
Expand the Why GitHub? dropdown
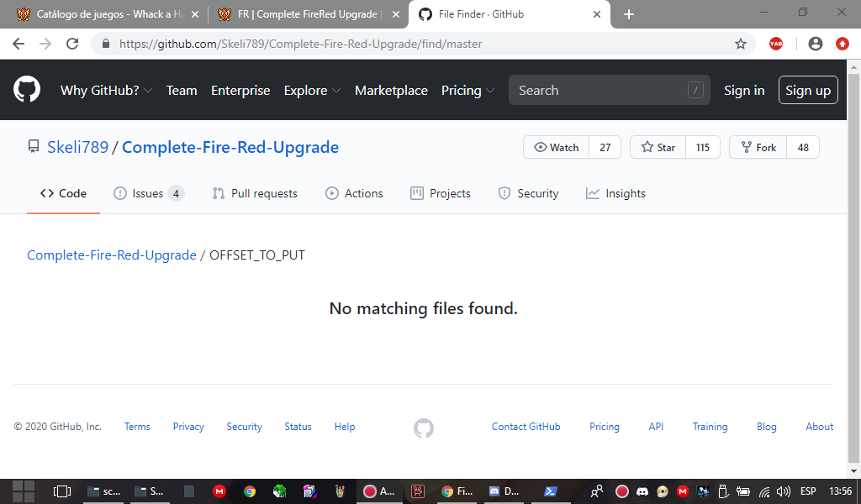pos(106,91)
